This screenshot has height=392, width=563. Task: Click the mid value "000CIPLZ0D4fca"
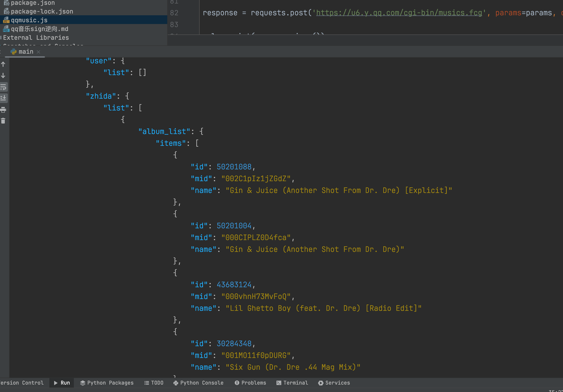click(x=256, y=237)
